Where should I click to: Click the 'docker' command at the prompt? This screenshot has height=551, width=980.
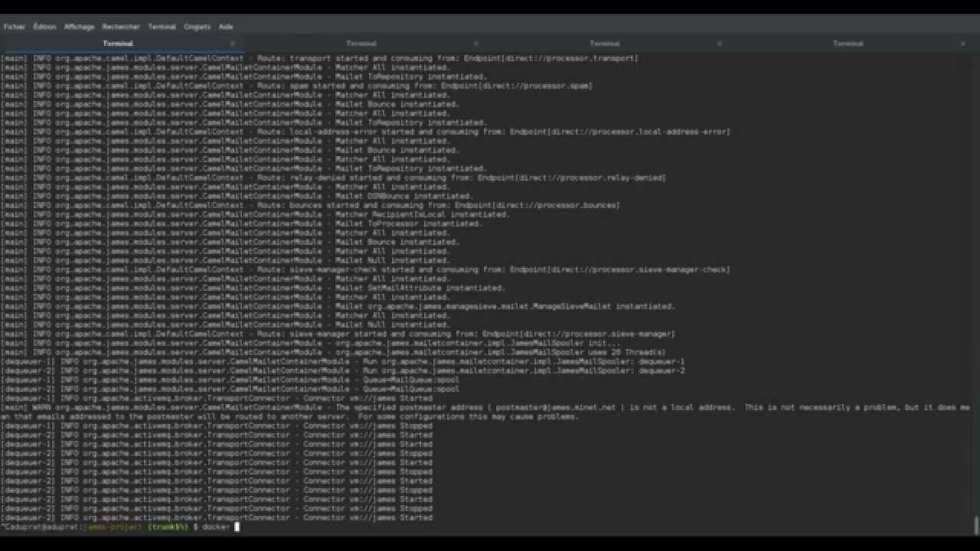[216, 527]
